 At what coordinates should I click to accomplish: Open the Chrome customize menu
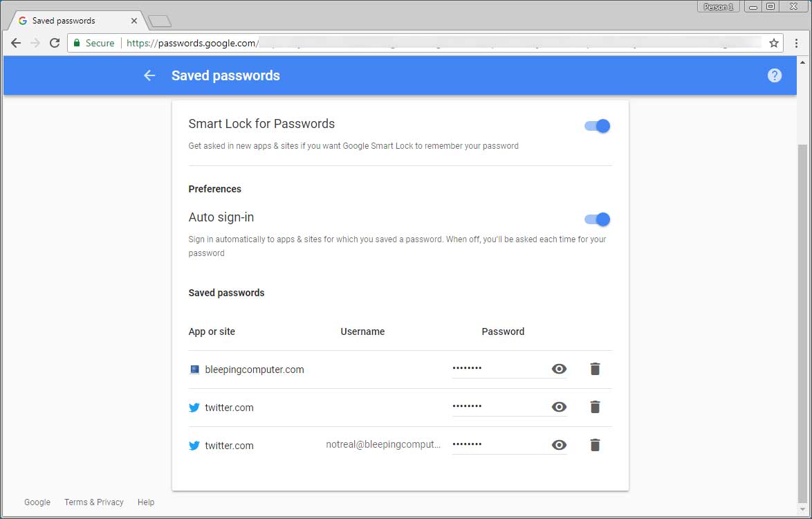pos(796,43)
